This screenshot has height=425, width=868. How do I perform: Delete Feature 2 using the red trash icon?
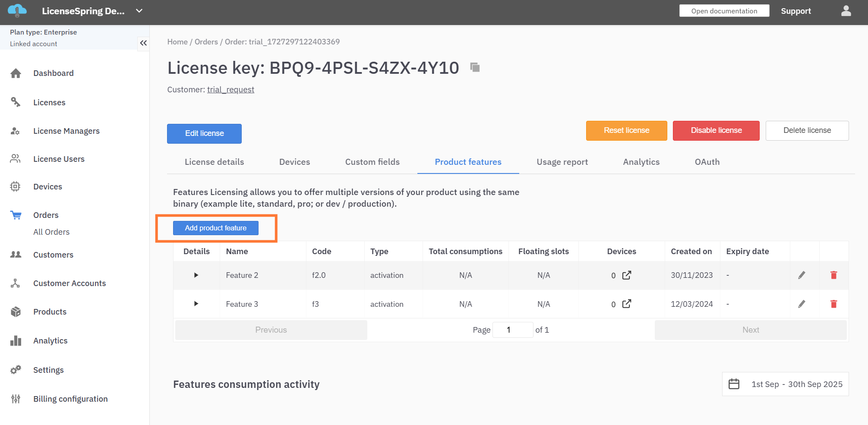(x=833, y=275)
